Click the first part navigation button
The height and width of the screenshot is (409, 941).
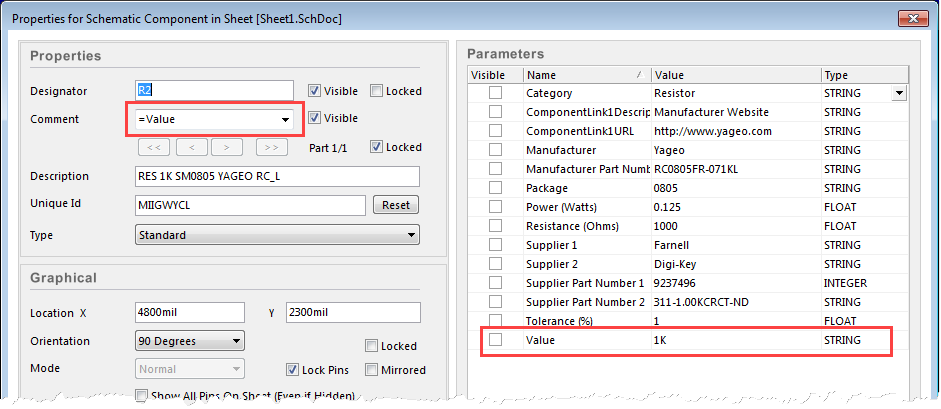153,147
